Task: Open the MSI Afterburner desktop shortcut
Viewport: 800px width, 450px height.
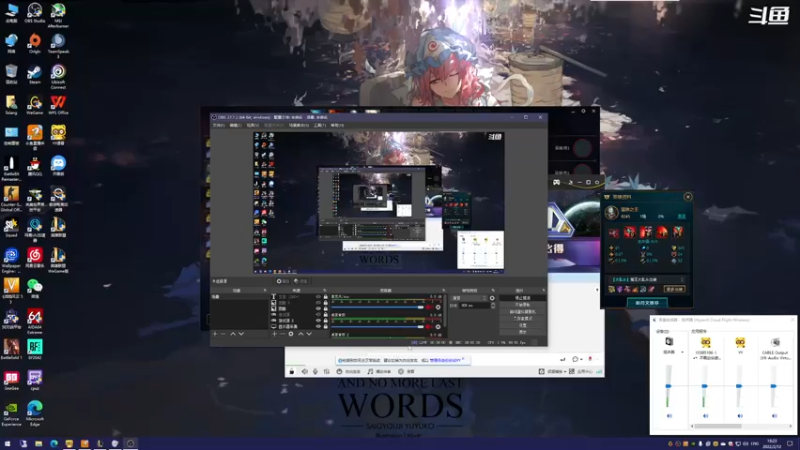Action: point(58,14)
